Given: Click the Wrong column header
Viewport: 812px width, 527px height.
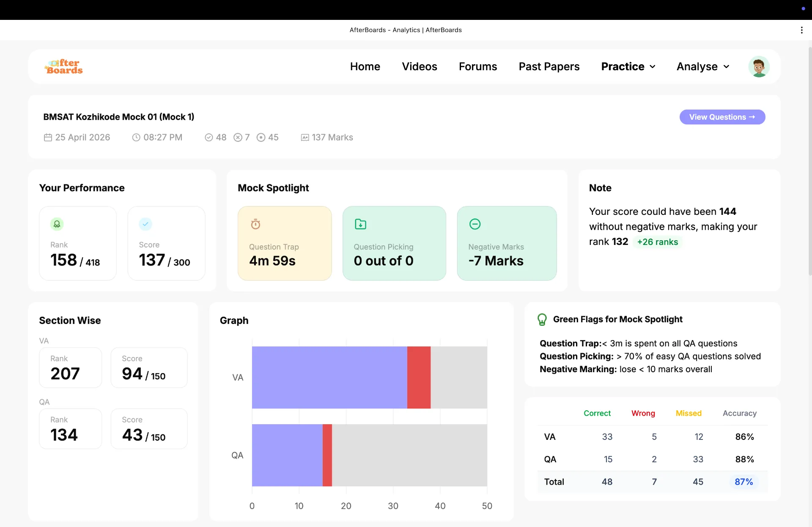Looking at the screenshot, I should [643, 413].
